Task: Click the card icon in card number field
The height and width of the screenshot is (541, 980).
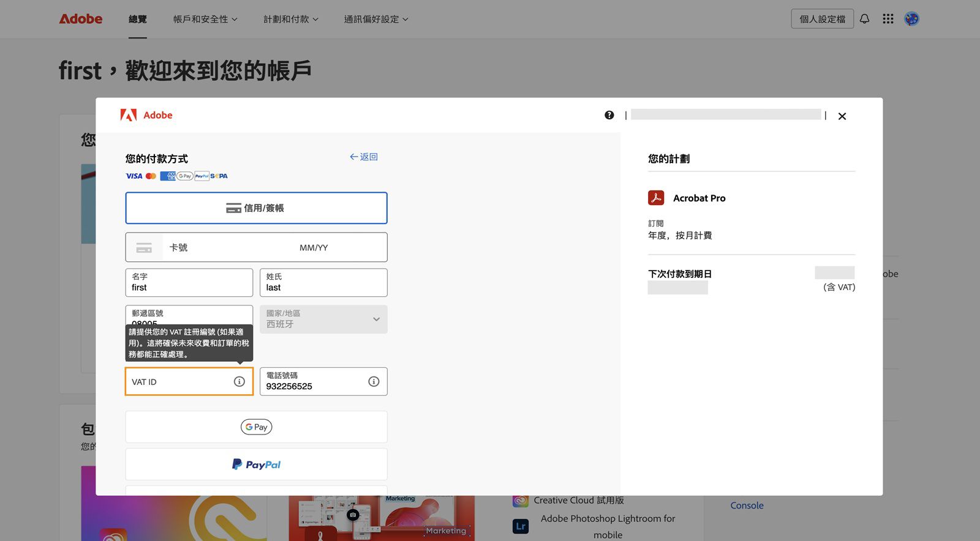Action: [144, 248]
